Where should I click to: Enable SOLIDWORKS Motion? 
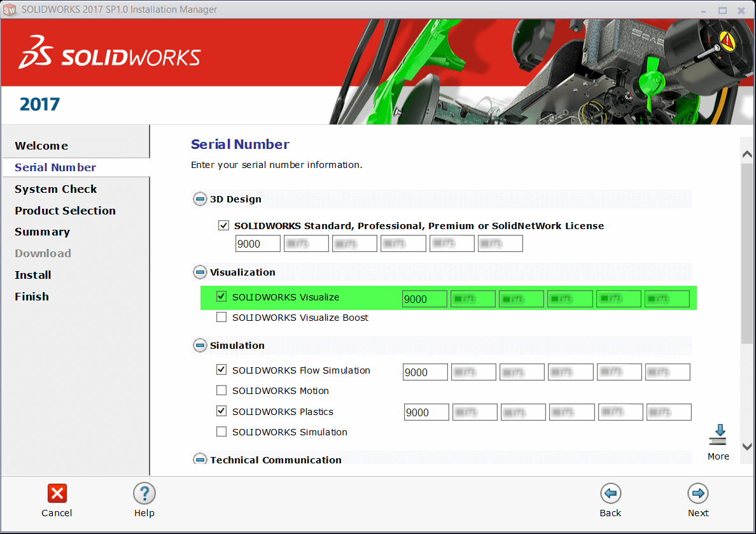[x=221, y=390]
